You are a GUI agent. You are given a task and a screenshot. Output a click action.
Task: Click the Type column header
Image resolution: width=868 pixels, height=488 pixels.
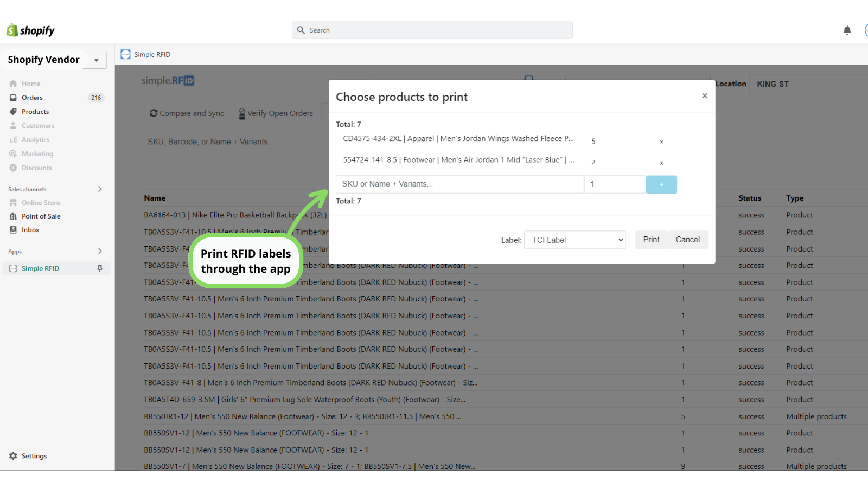tap(795, 198)
